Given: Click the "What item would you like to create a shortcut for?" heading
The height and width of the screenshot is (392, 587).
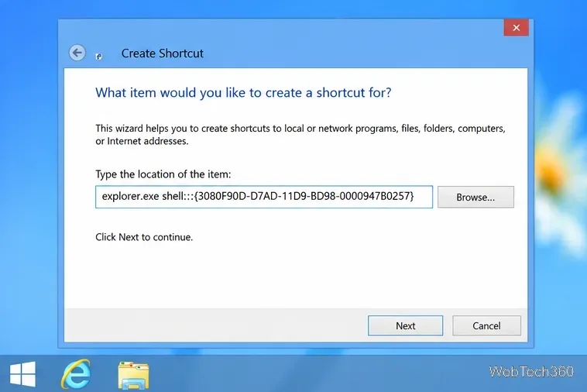Looking at the screenshot, I should pyautogui.click(x=243, y=92).
